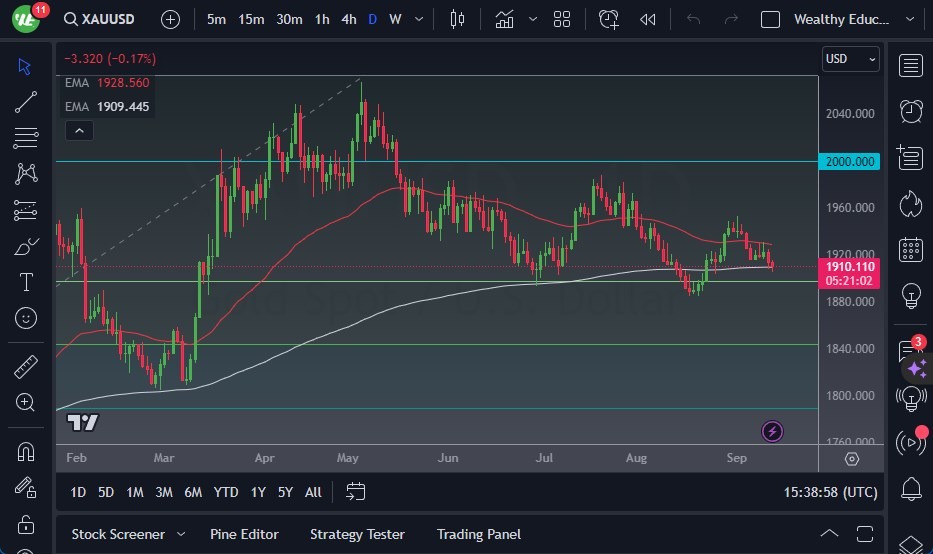Open the alerts alarm clock panel
Screen dimensions: 933x554
coord(910,111)
